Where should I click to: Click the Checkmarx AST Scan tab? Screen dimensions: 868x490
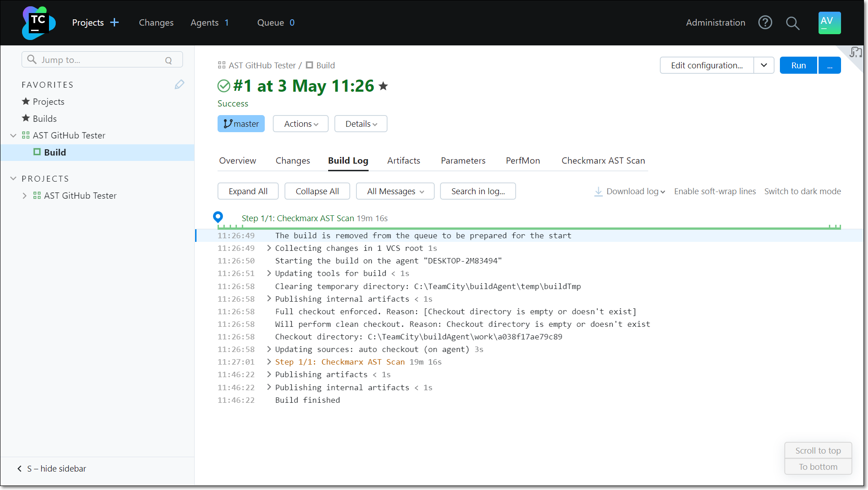603,160
